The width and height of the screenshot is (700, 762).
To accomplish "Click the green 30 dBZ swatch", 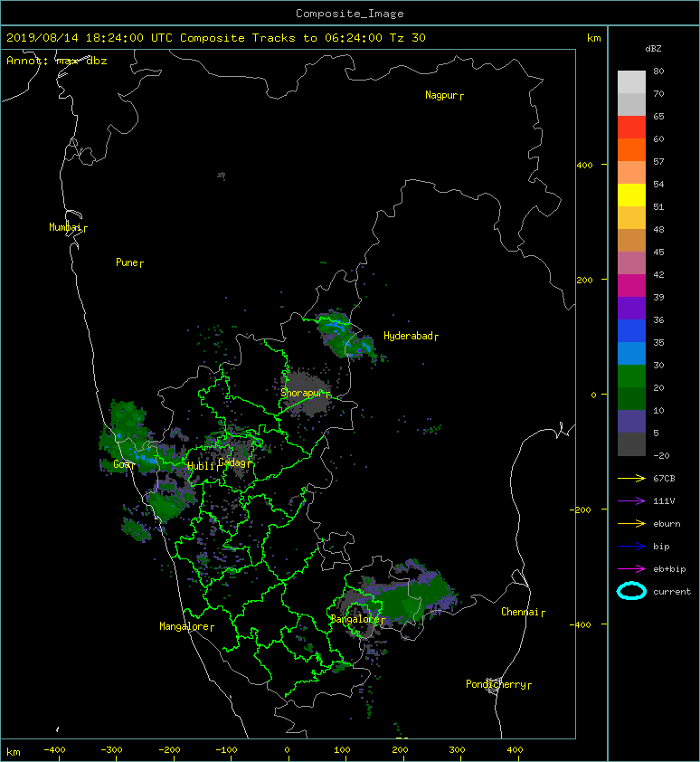I will pos(631,376).
